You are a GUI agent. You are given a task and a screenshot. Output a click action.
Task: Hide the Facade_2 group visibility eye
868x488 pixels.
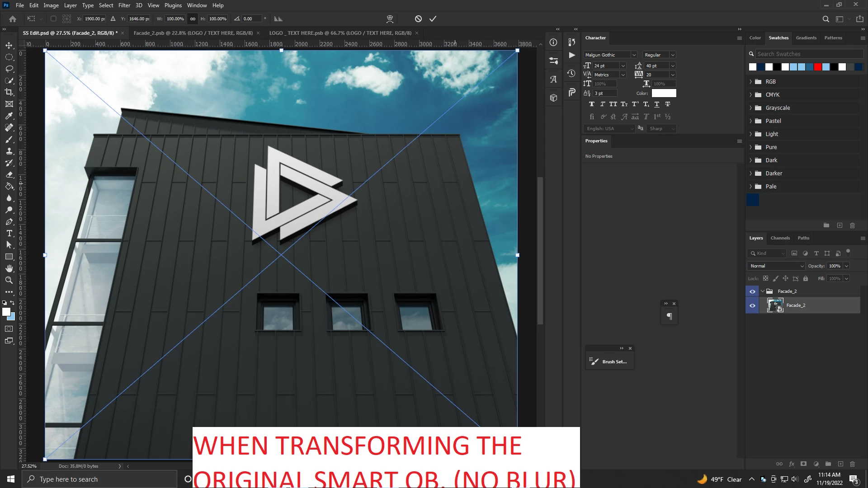click(x=752, y=291)
